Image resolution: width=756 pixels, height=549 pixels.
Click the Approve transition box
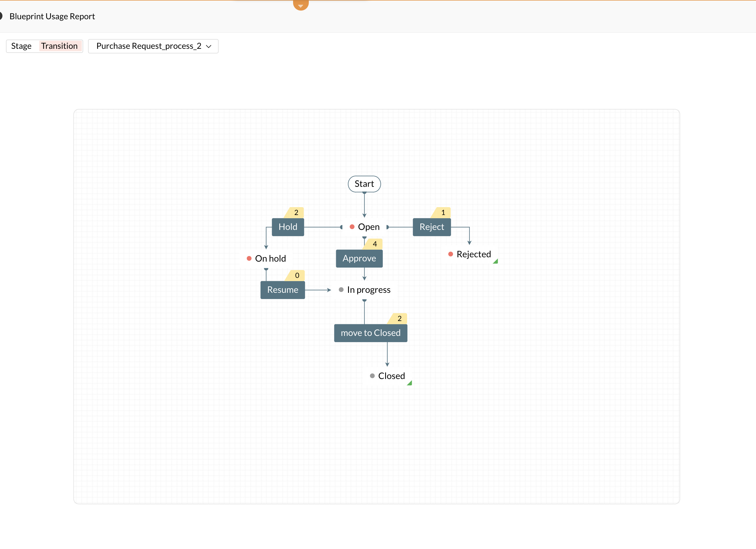[359, 258]
